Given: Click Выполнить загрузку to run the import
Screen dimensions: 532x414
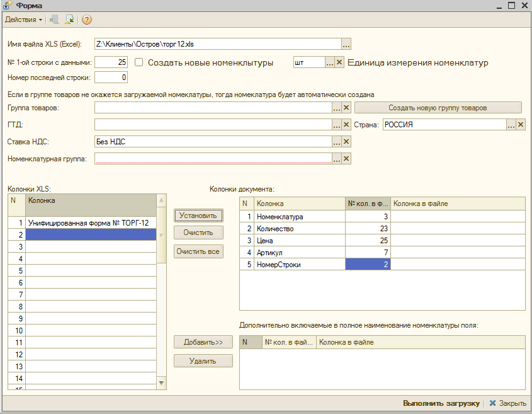Looking at the screenshot, I should [x=441, y=403].
